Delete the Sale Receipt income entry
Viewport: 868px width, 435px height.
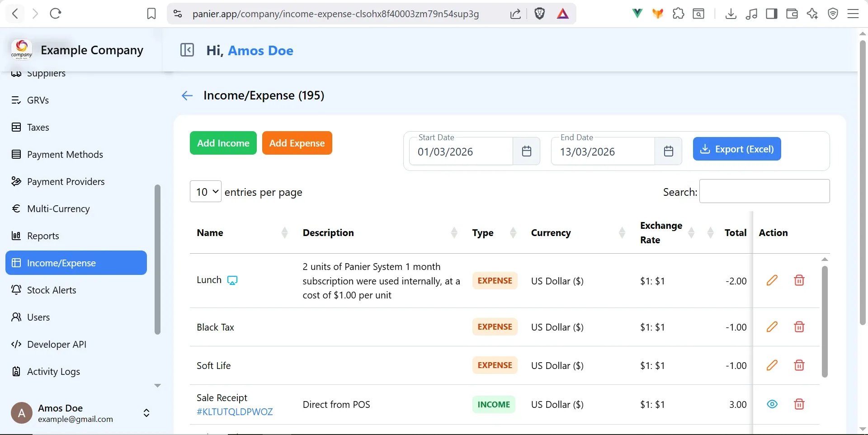[799, 404]
